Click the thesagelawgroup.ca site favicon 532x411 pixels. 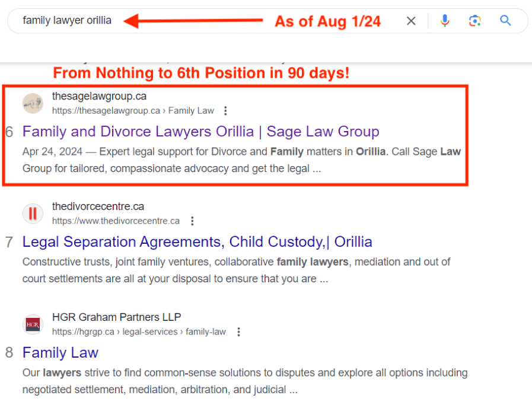point(33,103)
